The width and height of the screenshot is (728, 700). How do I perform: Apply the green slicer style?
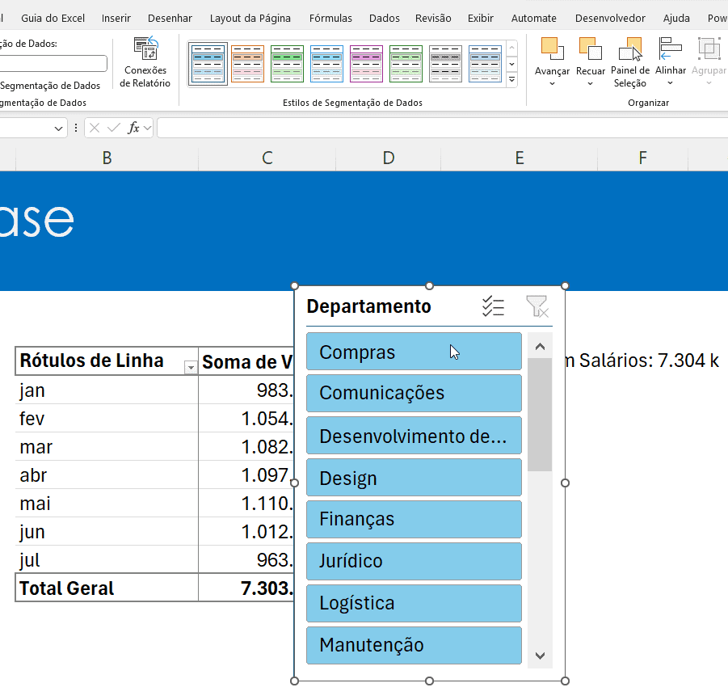[287, 64]
